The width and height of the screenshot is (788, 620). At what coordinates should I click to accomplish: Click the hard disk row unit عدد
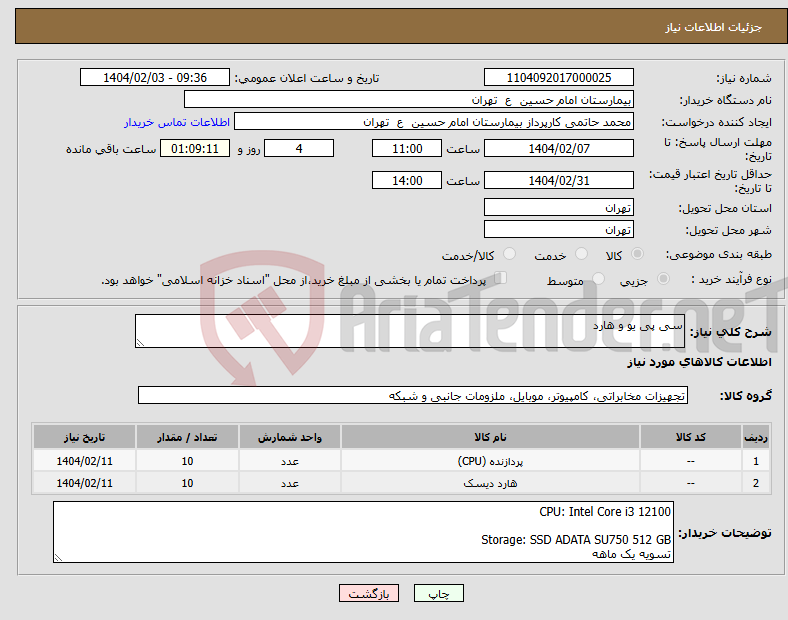point(290,483)
